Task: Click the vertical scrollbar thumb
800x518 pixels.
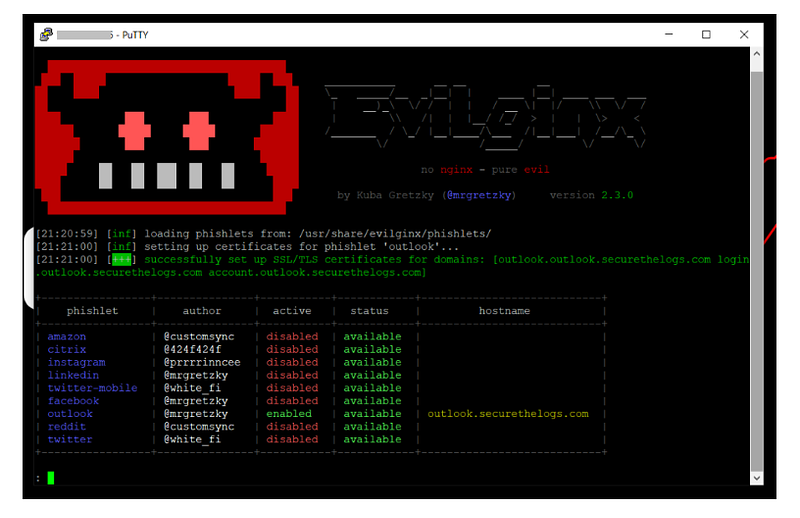Action: [x=757, y=270]
